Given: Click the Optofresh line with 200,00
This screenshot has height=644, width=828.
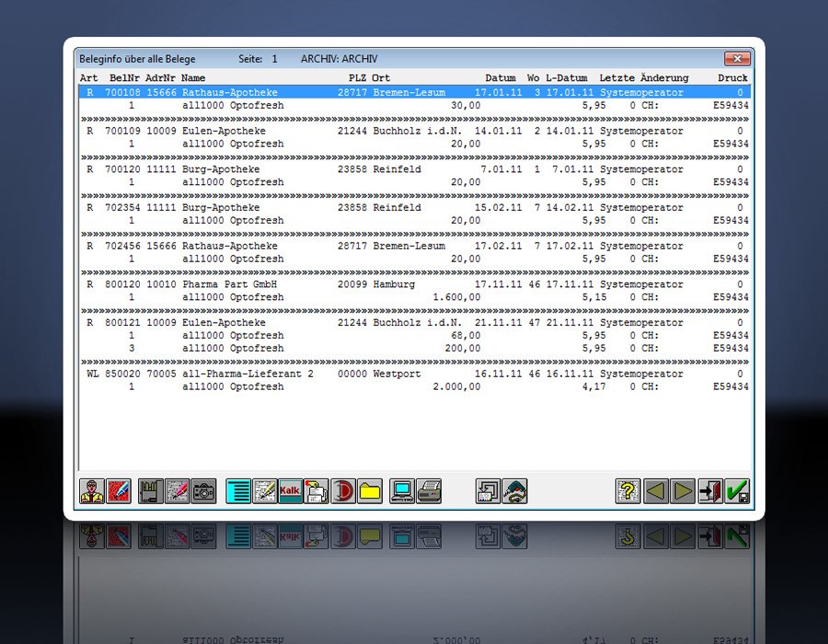Looking at the screenshot, I should (x=415, y=349).
